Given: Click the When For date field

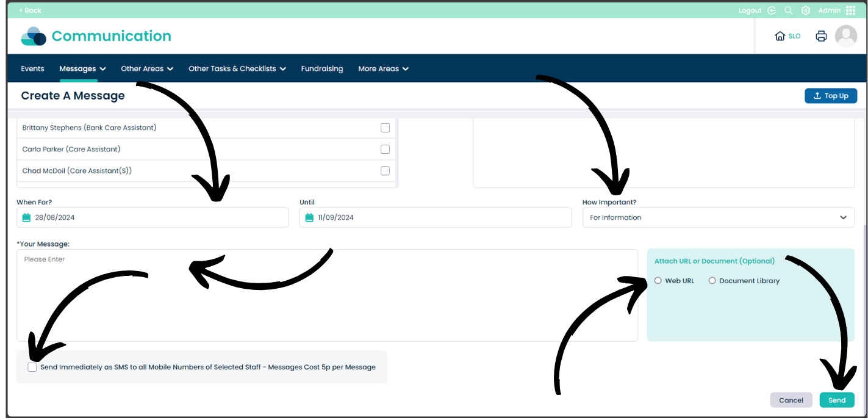Looking at the screenshot, I should pyautogui.click(x=152, y=217).
